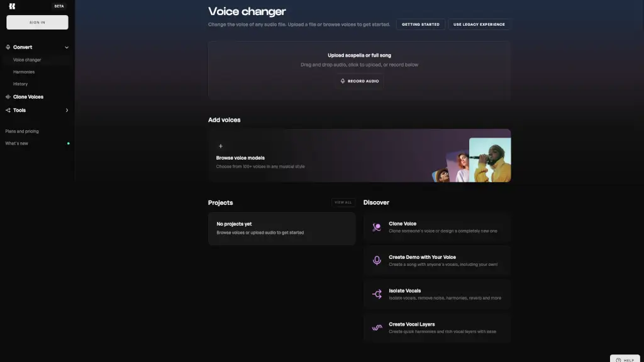
Task: Click the Clone Voice icon in Discover
Action: point(377,228)
